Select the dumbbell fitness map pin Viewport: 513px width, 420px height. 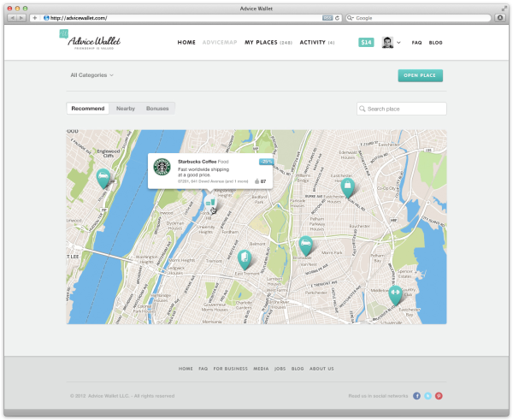tap(395, 293)
